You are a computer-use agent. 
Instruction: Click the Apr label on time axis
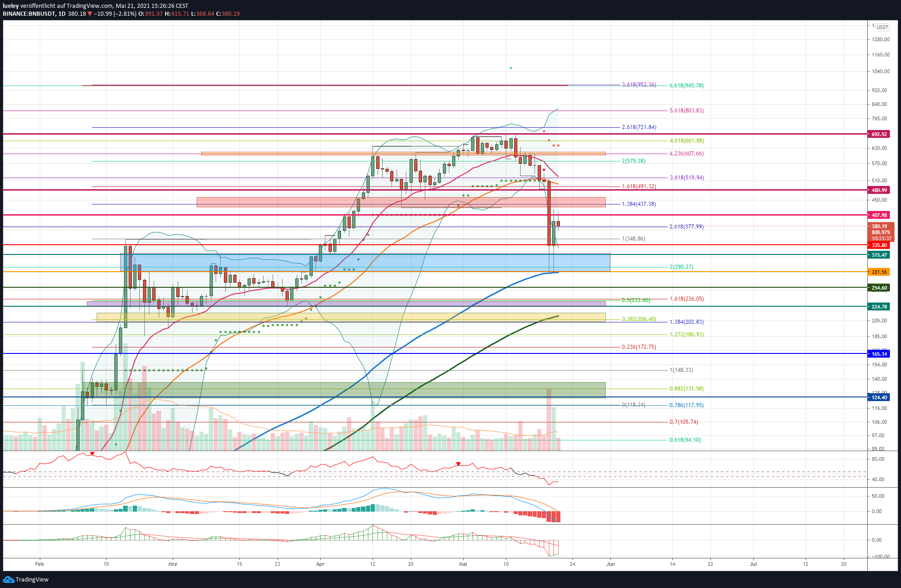coord(320,564)
